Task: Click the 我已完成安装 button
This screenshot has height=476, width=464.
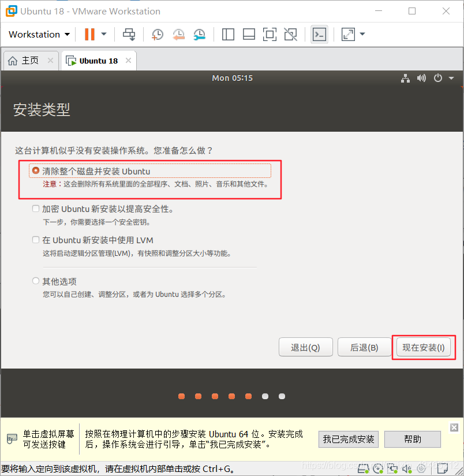Action: pyautogui.click(x=349, y=439)
